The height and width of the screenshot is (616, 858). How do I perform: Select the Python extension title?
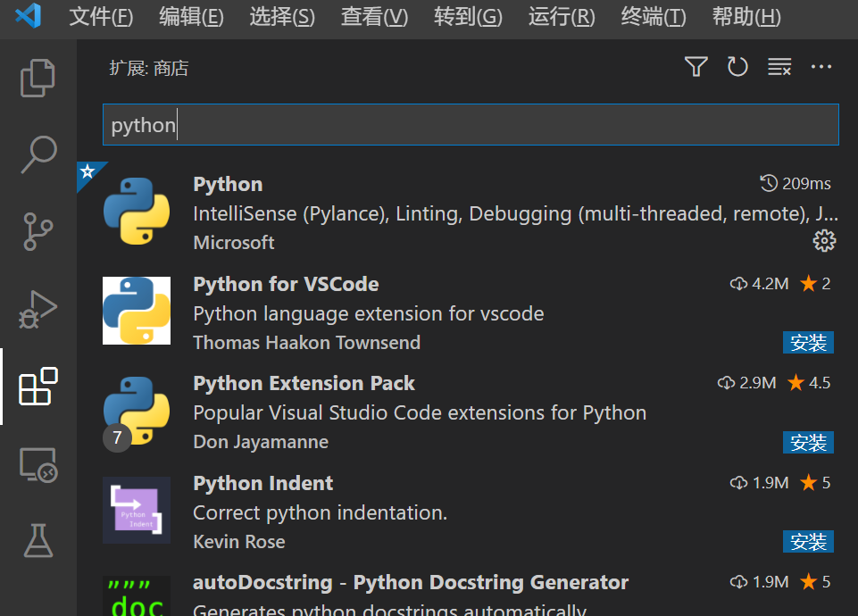[x=228, y=185]
